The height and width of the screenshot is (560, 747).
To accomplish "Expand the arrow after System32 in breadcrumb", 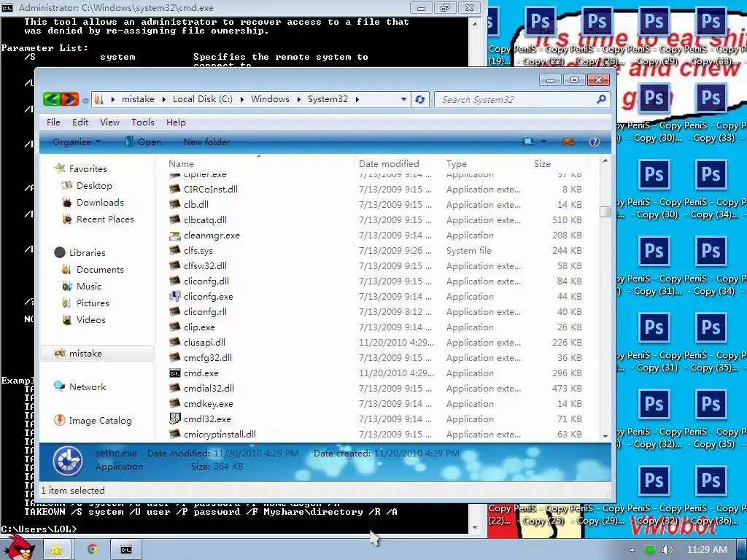I will 357,99.
